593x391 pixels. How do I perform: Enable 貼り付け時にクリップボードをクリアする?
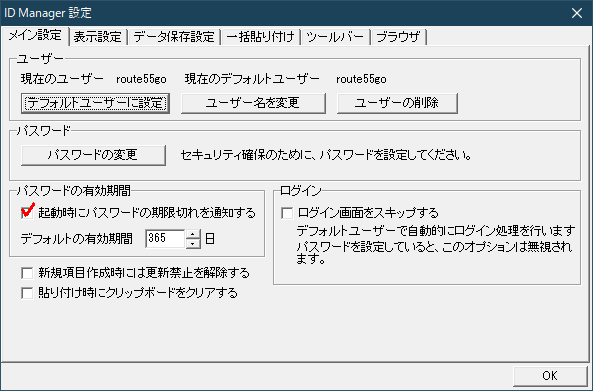(x=27, y=293)
